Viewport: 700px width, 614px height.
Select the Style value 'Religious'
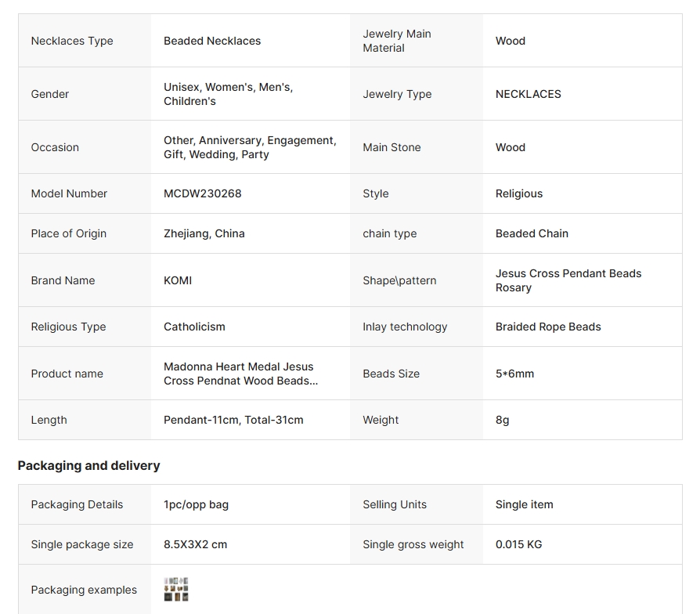tap(519, 193)
